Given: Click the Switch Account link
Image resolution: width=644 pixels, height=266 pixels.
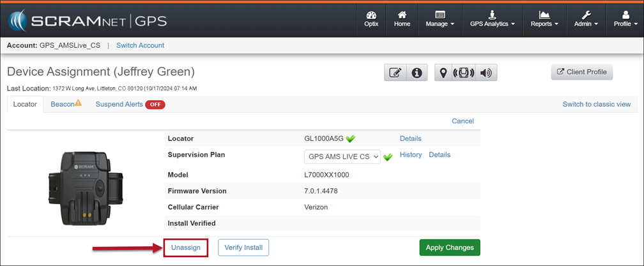Looking at the screenshot, I should 140,45.
